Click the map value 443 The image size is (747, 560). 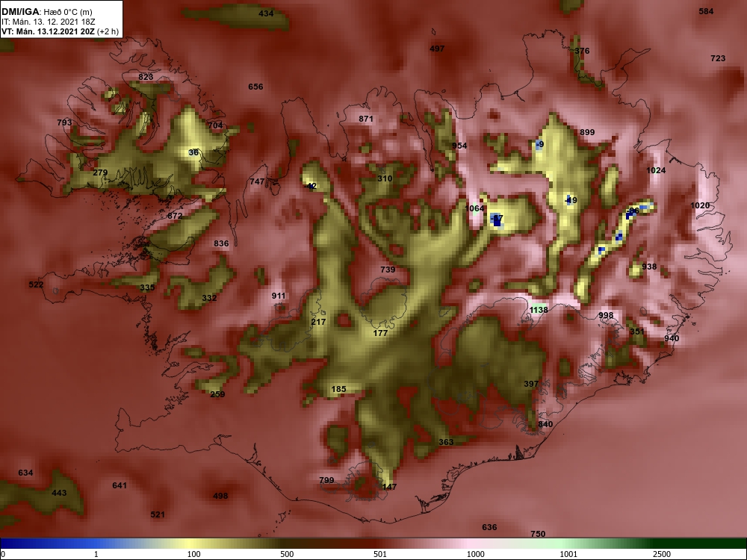pyautogui.click(x=59, y=494)
